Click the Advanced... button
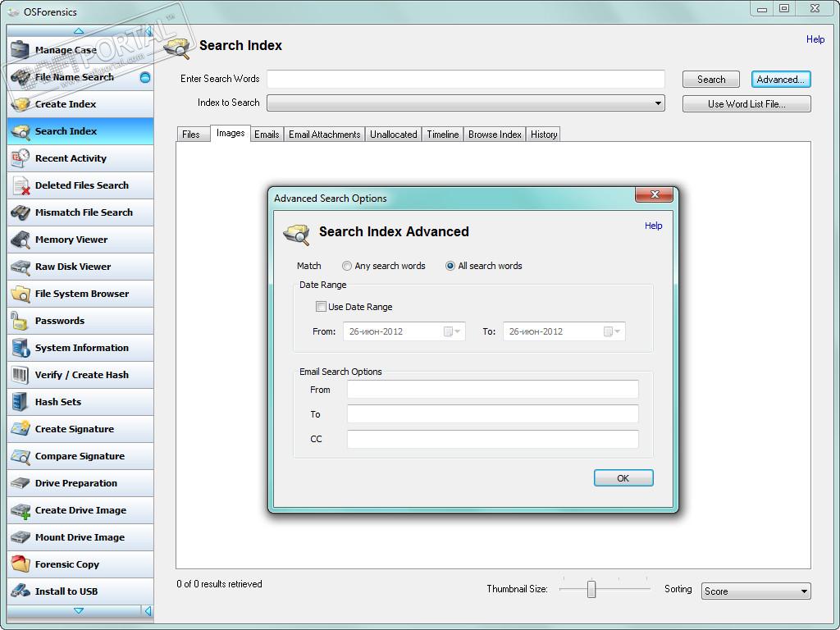 coord(781,80)
